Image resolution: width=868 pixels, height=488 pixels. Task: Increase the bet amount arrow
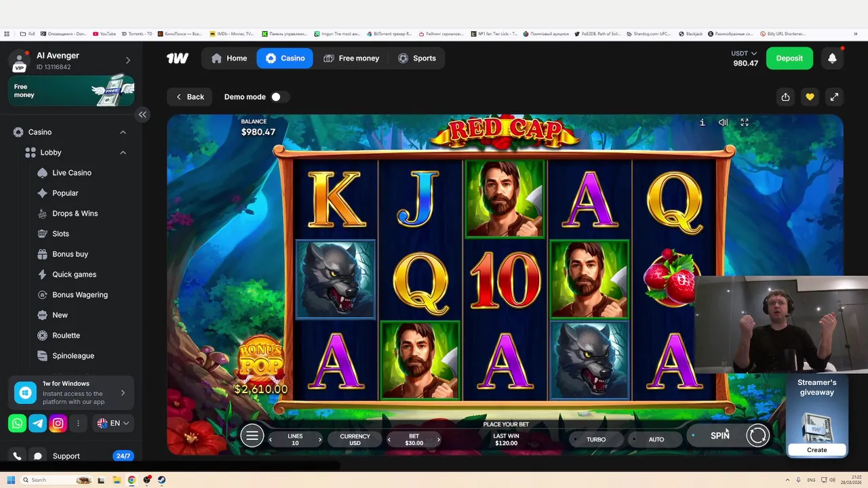tap(439, 440)
